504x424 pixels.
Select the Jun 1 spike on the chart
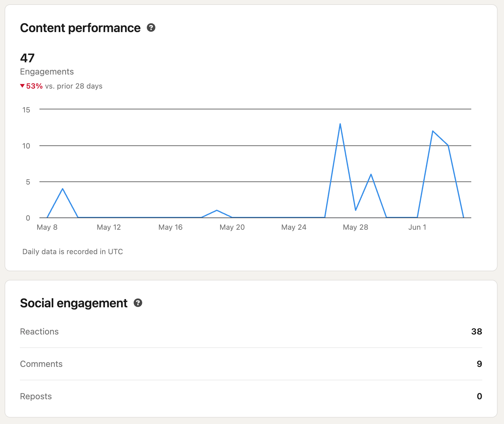pyautogui.click(x=432, y=131)
